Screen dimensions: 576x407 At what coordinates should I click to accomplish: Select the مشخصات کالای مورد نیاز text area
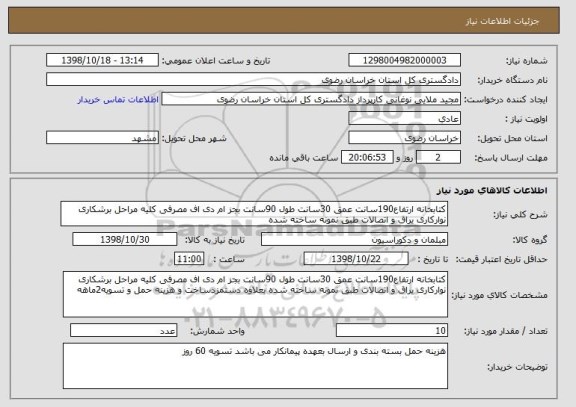(255, 295)
